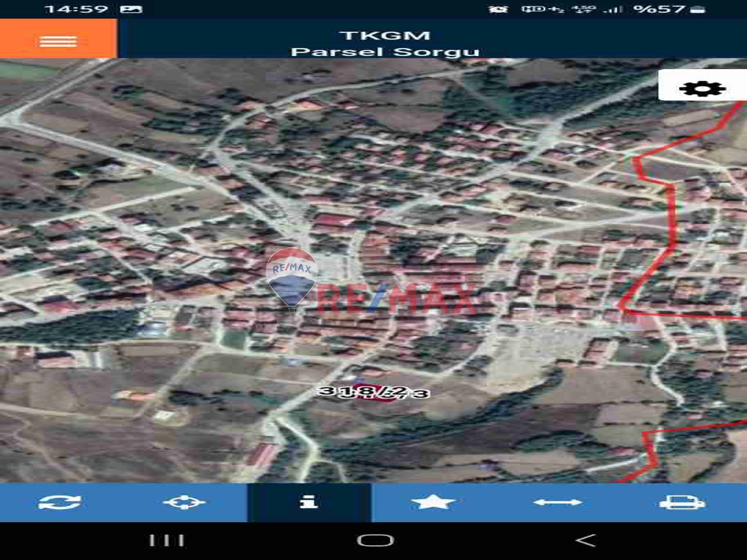
Task: Tap the printer icon
Action: coord(682,502)
